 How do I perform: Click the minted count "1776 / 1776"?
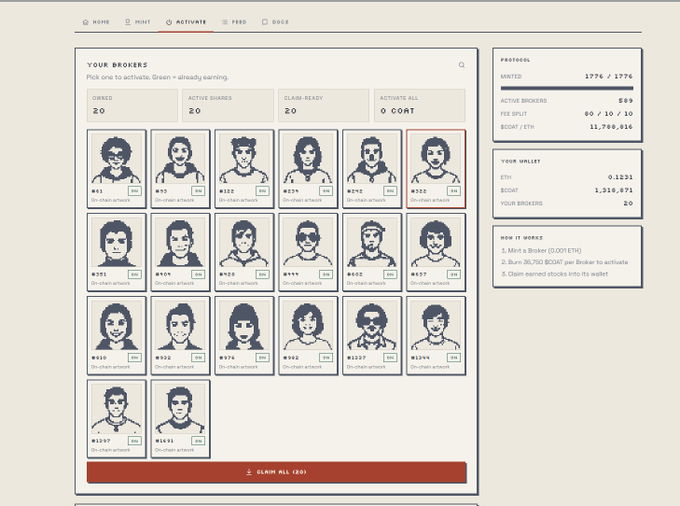pyautogui.click(x=609, y=76)
